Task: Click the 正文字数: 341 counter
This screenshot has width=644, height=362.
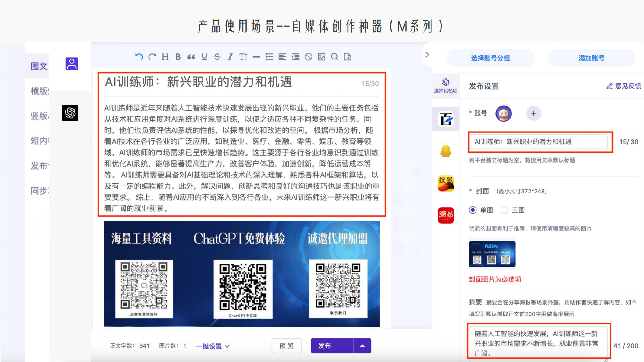Action: click(x=130, y=346)
